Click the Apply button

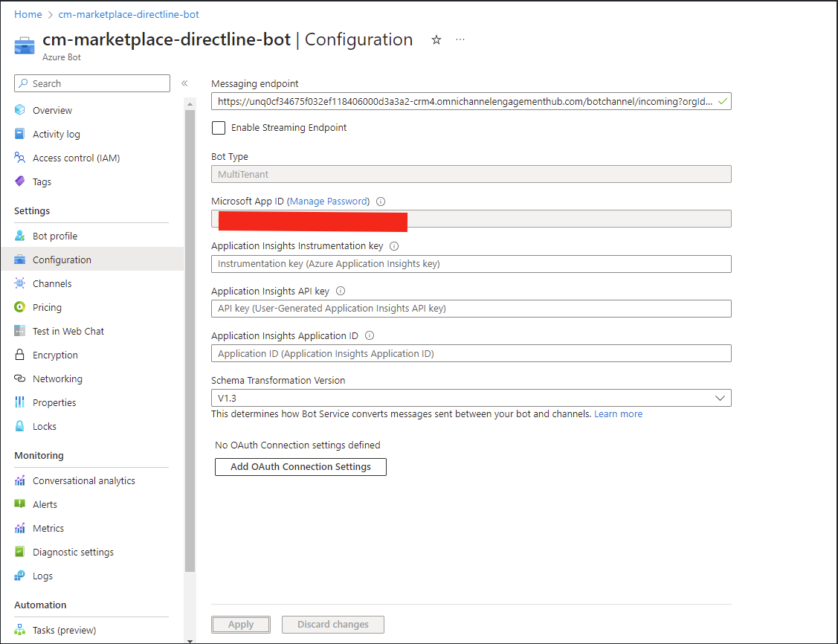(x=240, y=624)
